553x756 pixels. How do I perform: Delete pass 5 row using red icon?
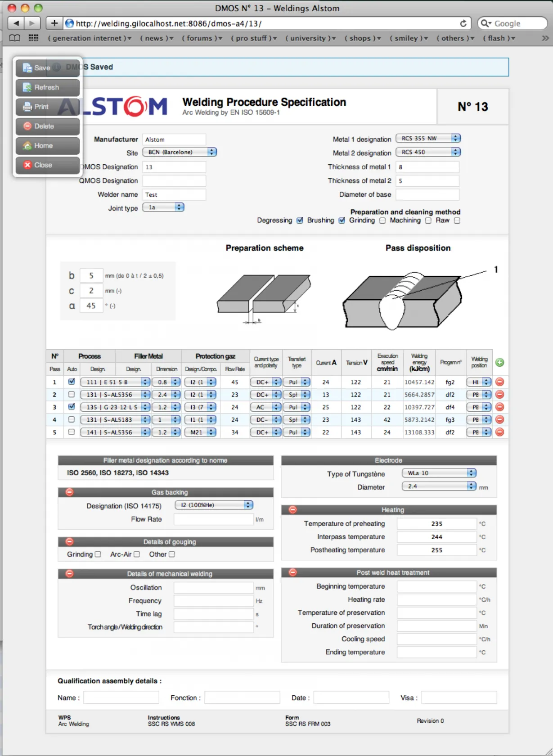tap(499, 432)
